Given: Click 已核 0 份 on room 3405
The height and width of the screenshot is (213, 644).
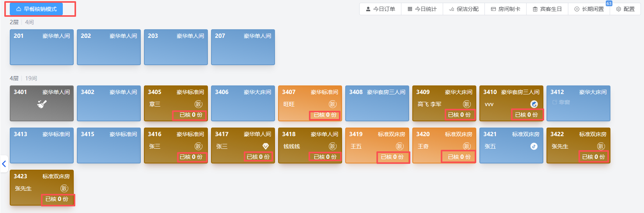Looking at the screenshot, I should [191, 115].
